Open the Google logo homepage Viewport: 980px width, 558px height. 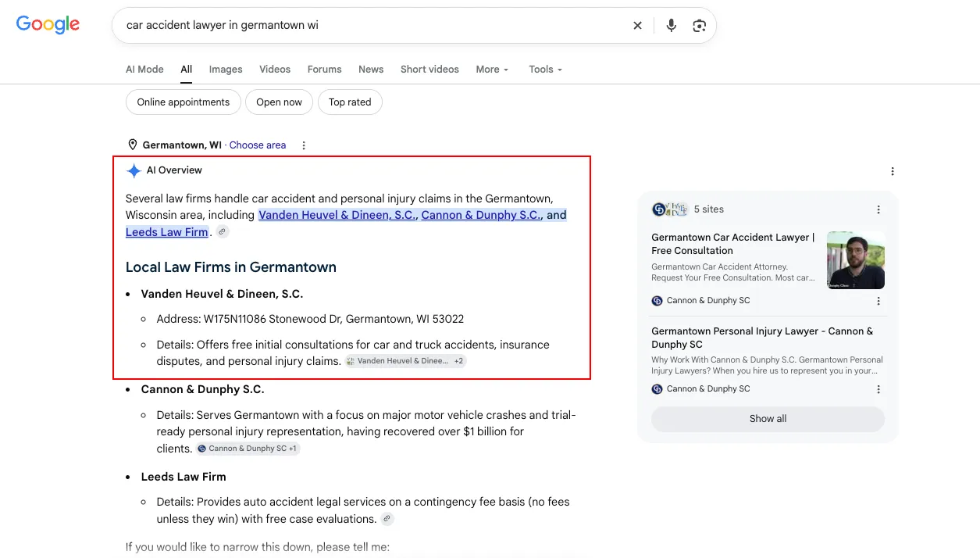[x=48, y=24]
